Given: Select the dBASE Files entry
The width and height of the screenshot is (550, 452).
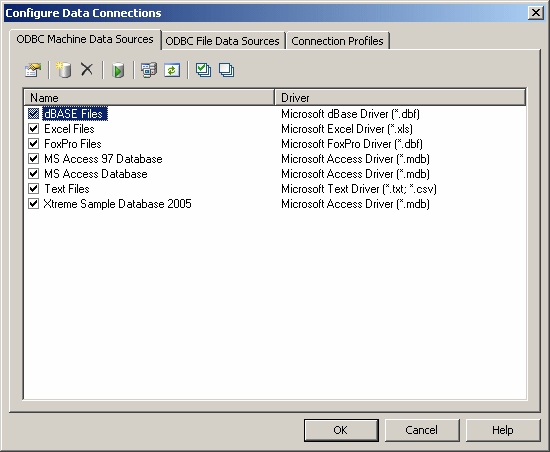Looking at the screenshot, I should (x=74, y=114).
